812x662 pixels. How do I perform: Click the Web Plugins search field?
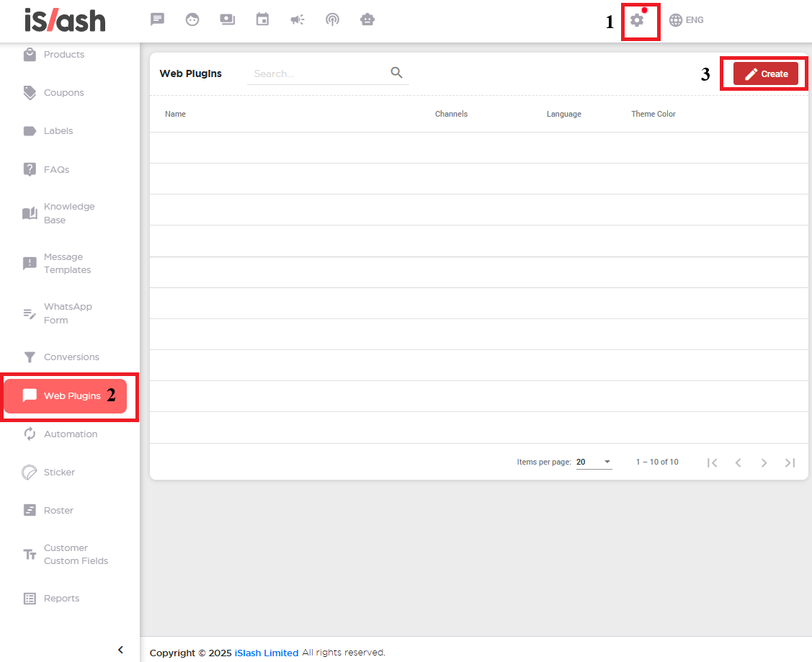[317, 73]
